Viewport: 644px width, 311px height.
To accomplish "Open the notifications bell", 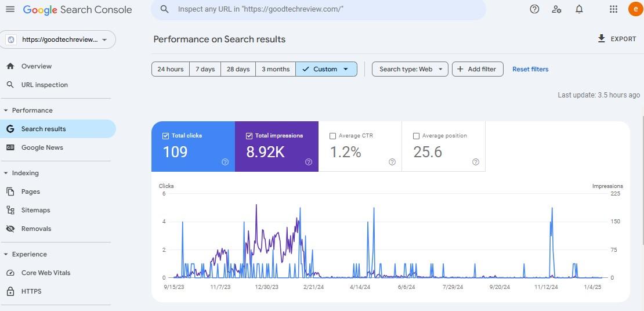I will click(579, 9).
